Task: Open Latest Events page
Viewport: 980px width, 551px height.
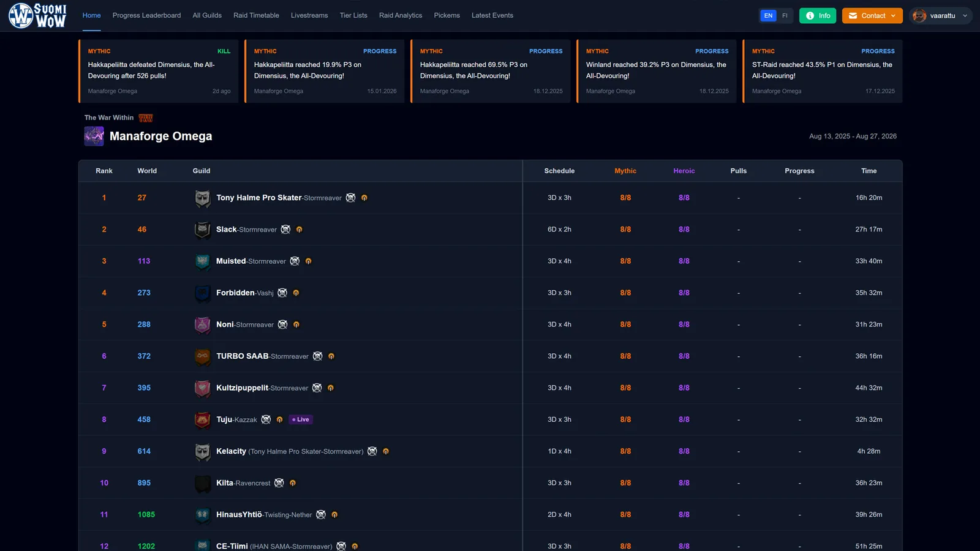Action: click(492, 15)
